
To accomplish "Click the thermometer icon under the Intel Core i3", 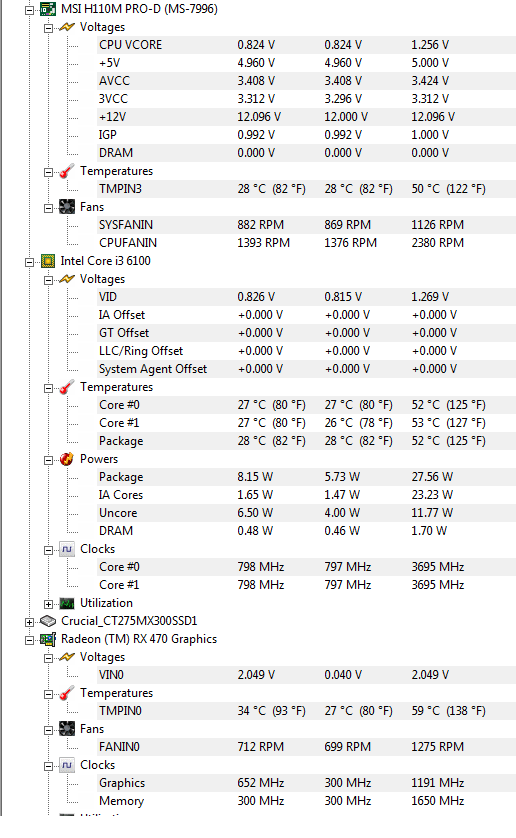I will 67,387.
